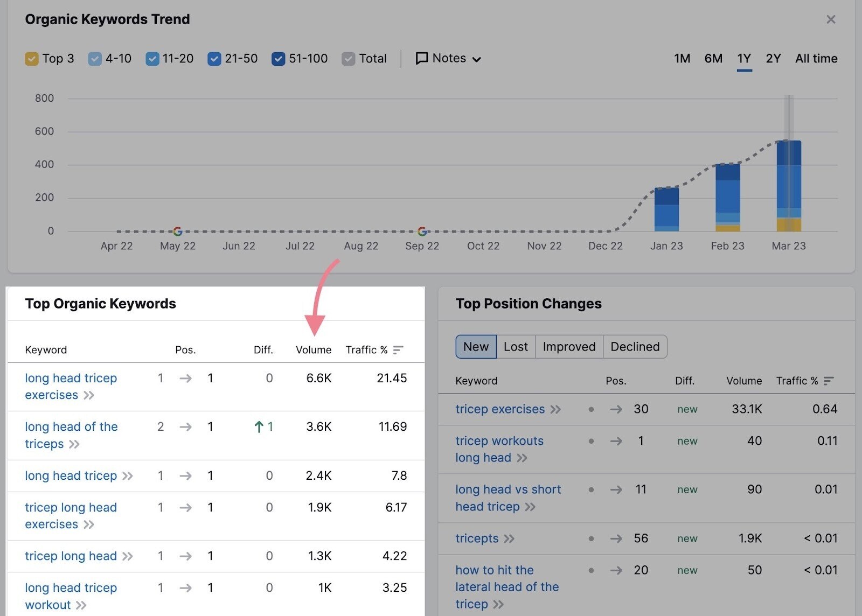Disable the 51-100 position filter
The height and width of the screenshot is (616, 862).
279,58
